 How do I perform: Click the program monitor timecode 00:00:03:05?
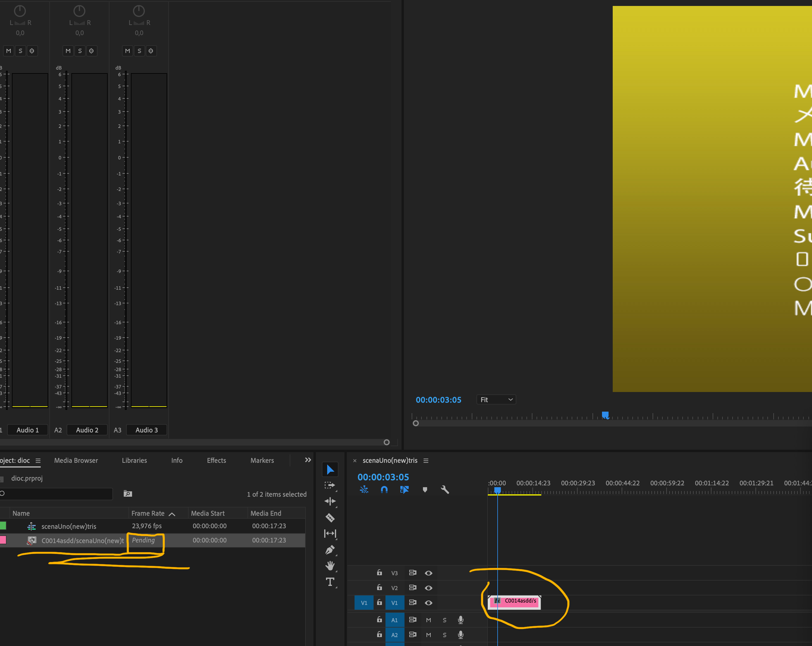tap(438, 400)
